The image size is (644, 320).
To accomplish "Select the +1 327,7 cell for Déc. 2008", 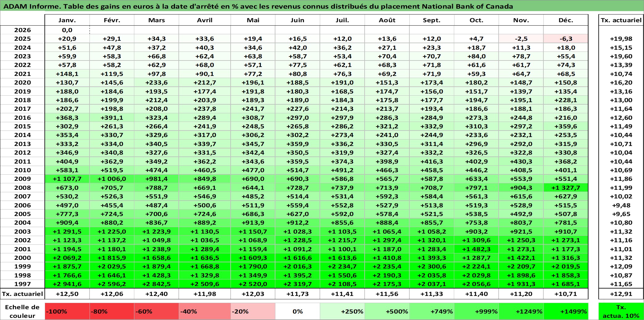I will click(566, 188).
